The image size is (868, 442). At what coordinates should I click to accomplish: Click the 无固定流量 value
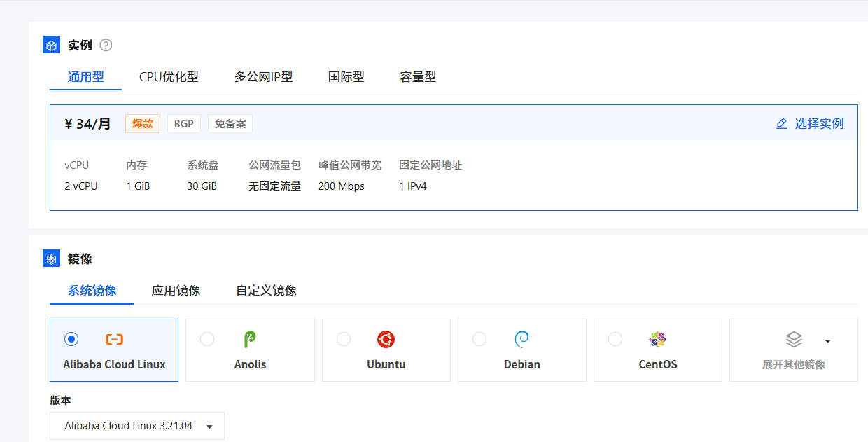tap(274, 186)
